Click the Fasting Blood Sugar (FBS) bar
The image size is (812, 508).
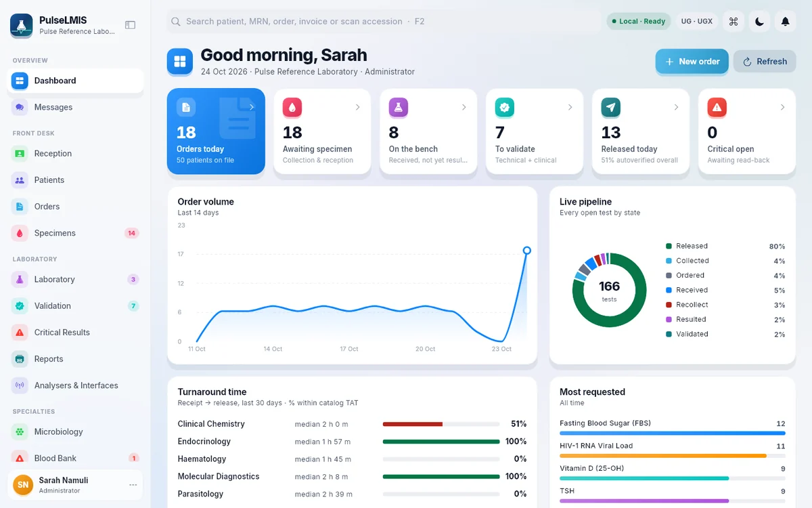click(x=673, y=433)
